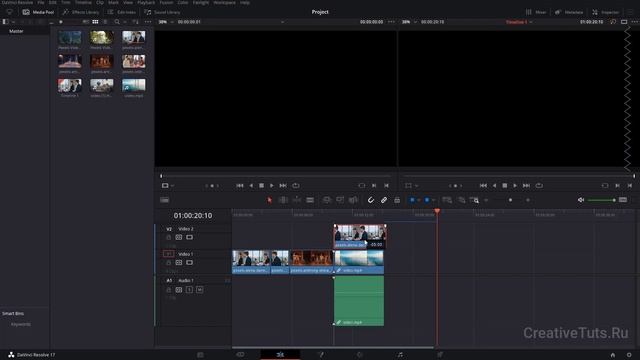Screen dimensions: 640x360
Task: Click the media pool search magnifier icon
Action: [117, 22]
